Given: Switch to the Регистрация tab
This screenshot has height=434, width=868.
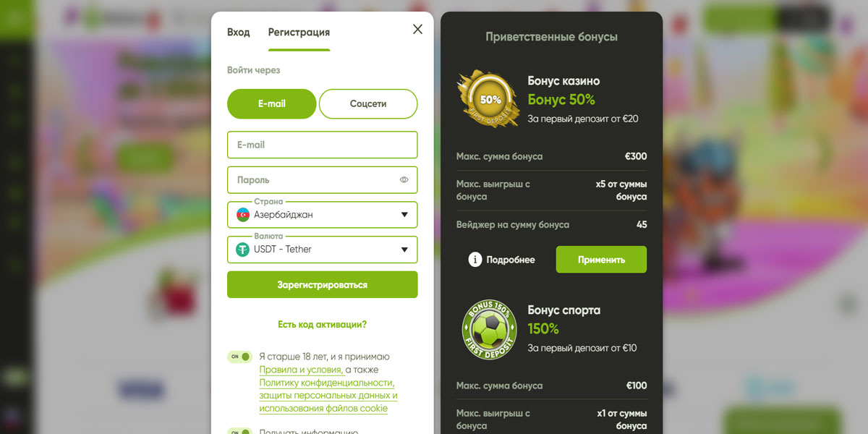Looking at the screenshot, I should click(299, 33).
